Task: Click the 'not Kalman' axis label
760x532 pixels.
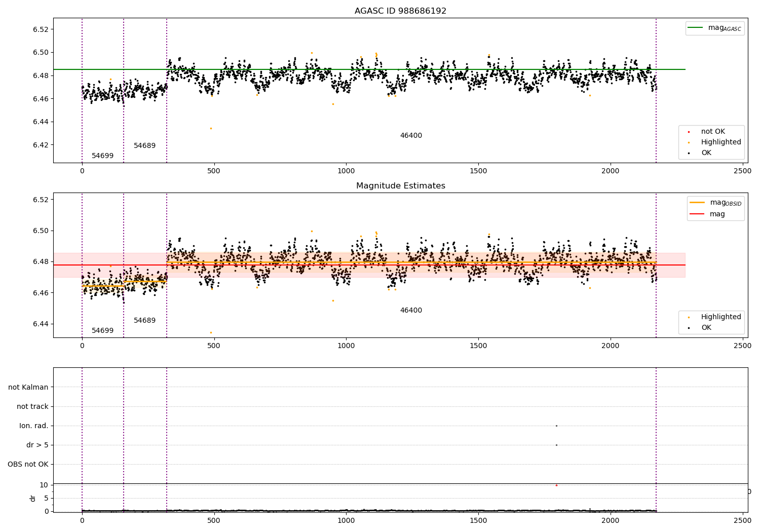Action: (28, 388)
